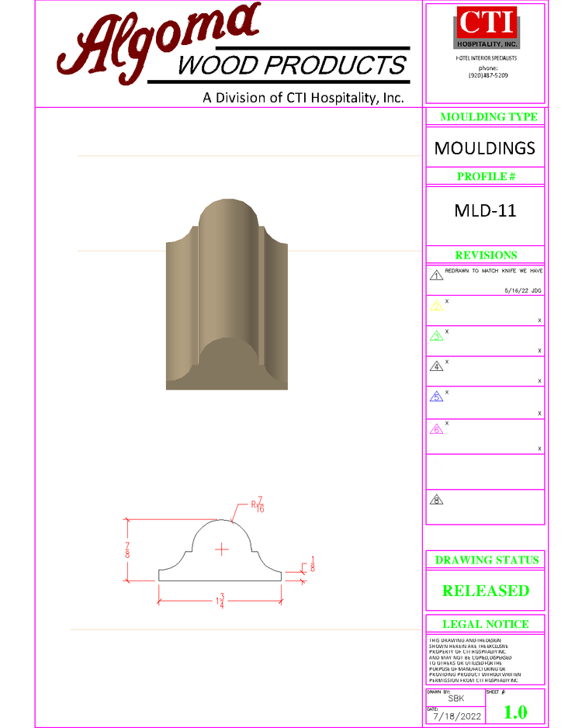Click the drawn-by initials 'SBK'
Viewport: 582px width, 728px height.
[x=456, y=699]
